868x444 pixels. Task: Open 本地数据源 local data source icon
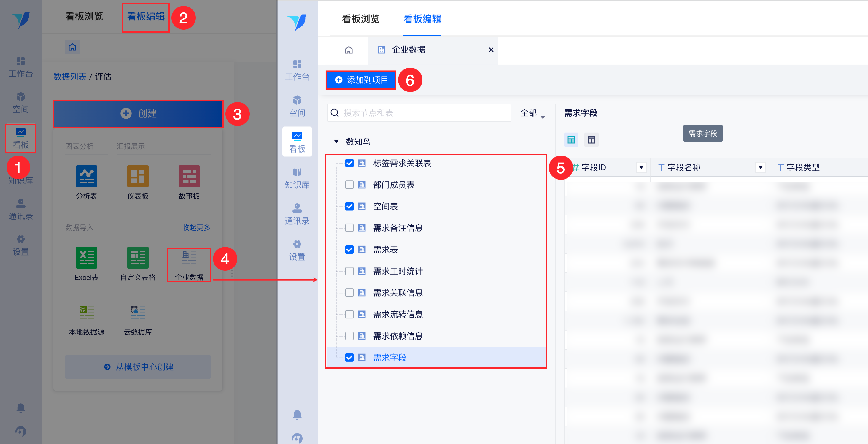[86, 313]
